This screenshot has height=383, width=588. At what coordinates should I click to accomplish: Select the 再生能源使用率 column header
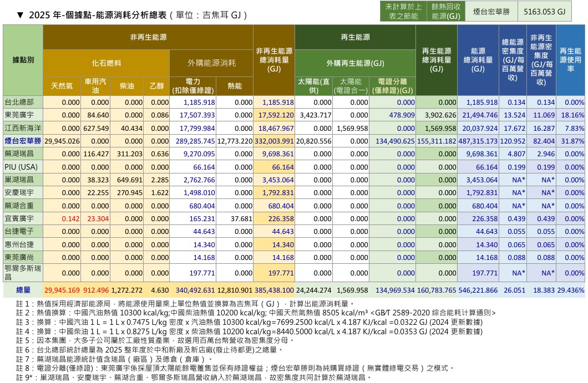(x=570, y=60)
